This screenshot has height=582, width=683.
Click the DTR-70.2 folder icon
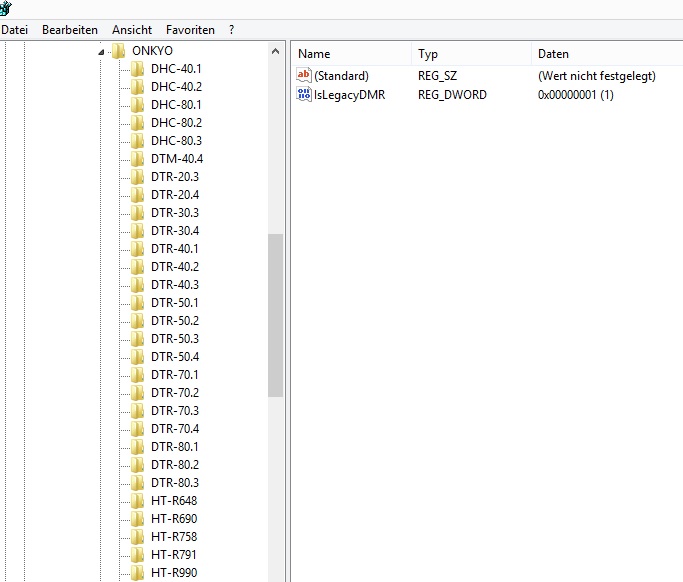point(137,393)
